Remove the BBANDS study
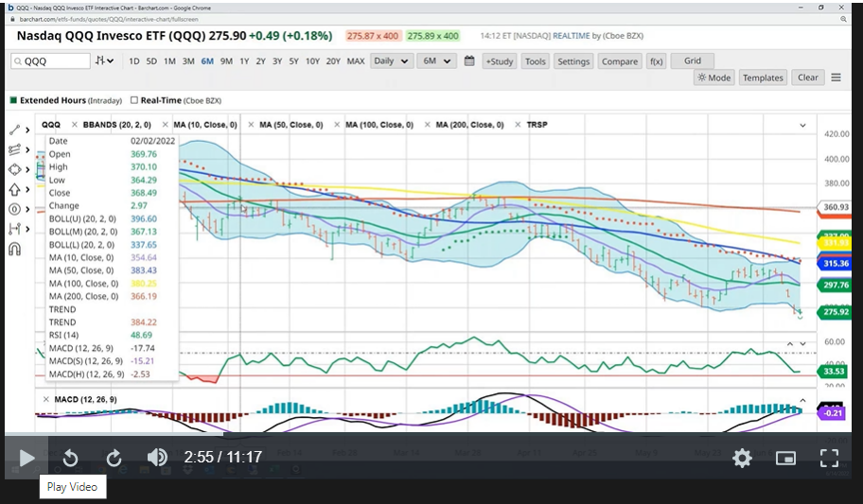The height and width of the screenshot is (504, 863). tap(75, 125)
